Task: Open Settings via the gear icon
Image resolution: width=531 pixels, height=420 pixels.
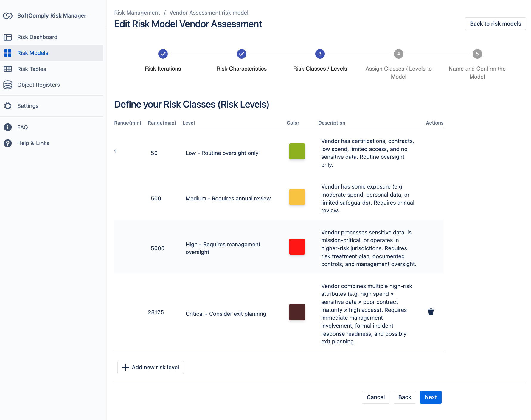Action: click(8, 106)
